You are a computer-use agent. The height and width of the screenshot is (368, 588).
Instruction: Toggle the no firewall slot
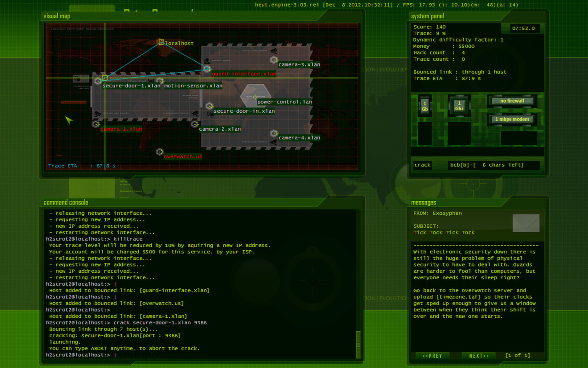(512, 101)
